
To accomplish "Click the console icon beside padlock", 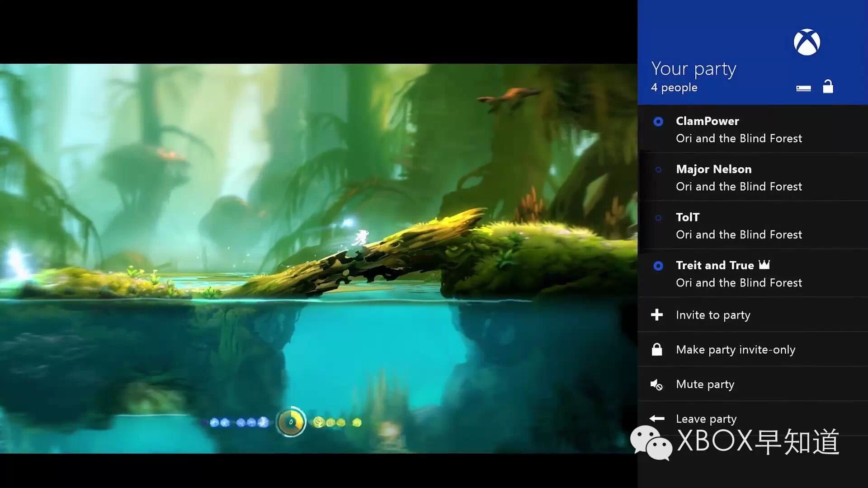I will point(803,88).
